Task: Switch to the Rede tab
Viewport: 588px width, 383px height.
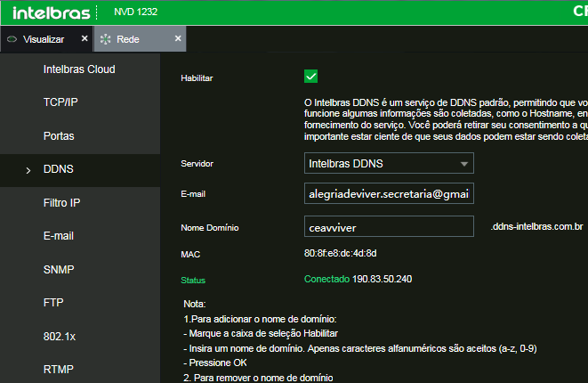Action: coord(127,40)
